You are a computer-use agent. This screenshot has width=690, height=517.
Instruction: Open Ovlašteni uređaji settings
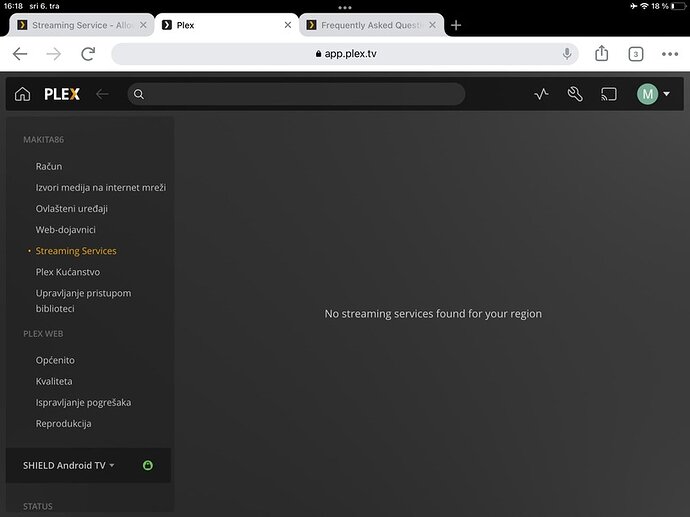pos(72,209)
